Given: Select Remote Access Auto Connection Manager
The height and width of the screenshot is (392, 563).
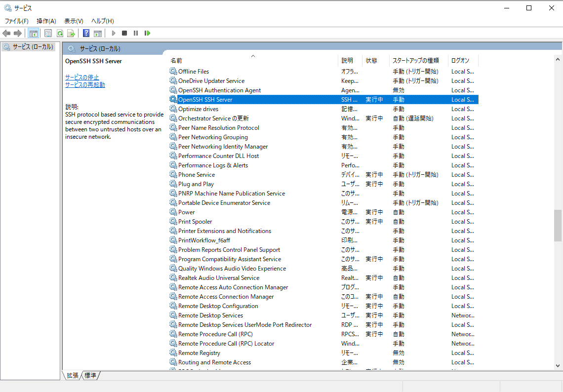Looking at the screenshot, I should (323, 287).
